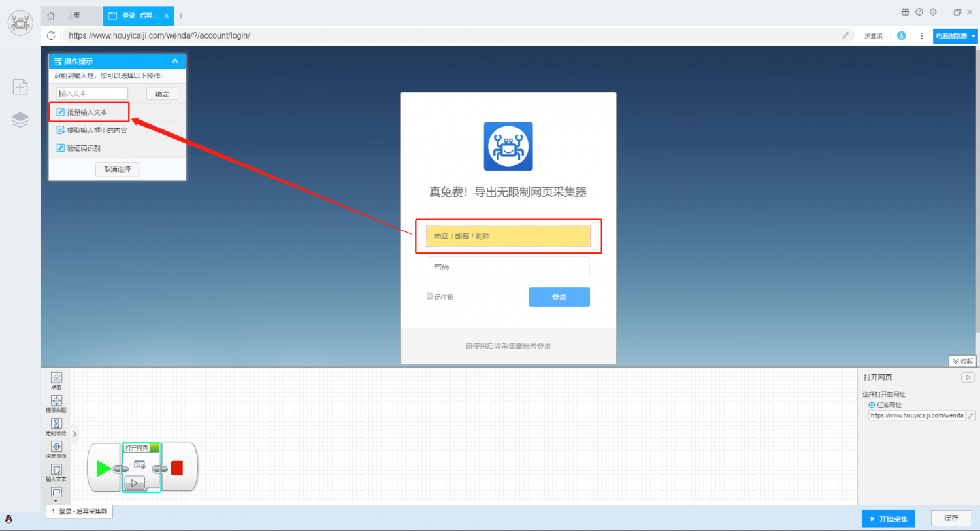Select the 打开网页 flow node
This screenshot has height=531, width=980.
click(x=141, y=468)
